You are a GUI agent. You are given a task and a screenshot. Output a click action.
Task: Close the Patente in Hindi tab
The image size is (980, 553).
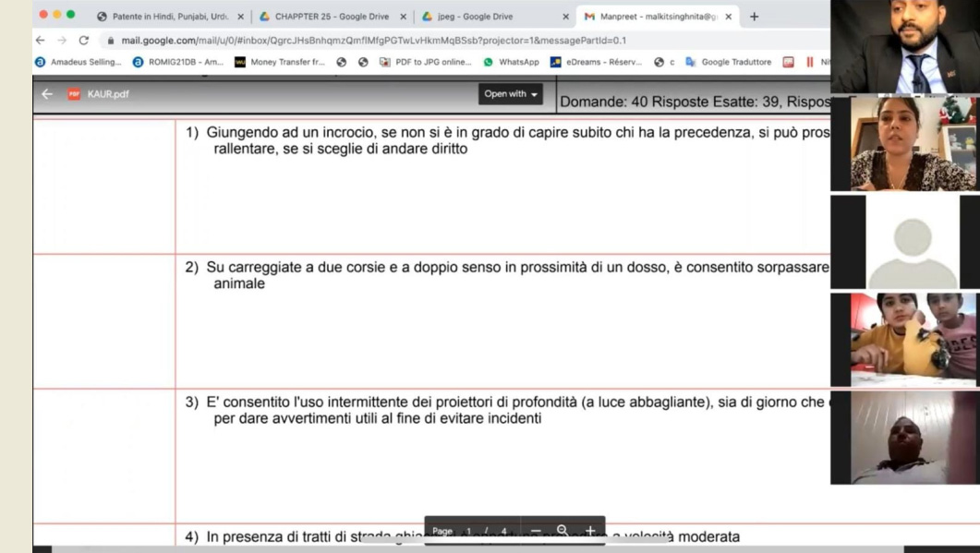[x=241, y=17]
